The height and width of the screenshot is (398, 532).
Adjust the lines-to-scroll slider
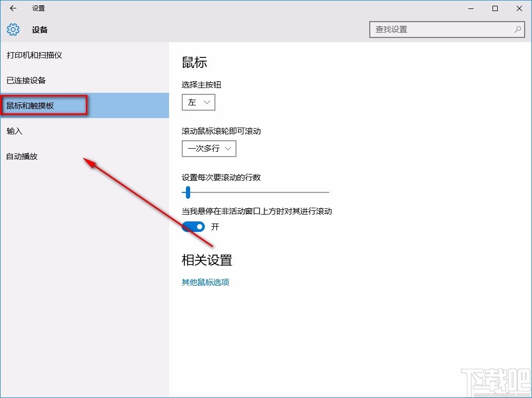click(x=188, y=192)
